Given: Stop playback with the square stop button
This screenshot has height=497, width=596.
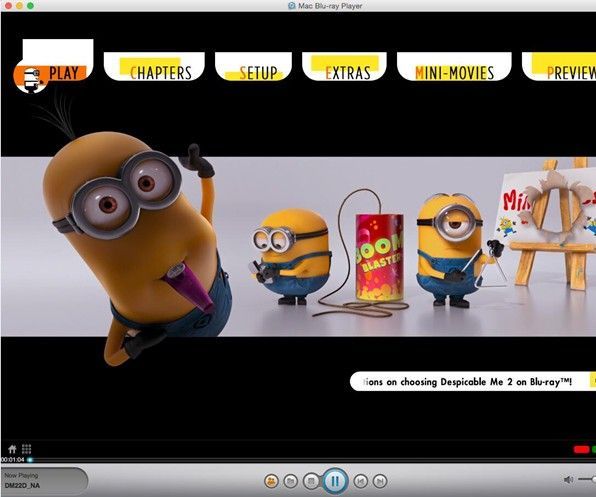Looking at the screenshot, I should pos(311,481).
